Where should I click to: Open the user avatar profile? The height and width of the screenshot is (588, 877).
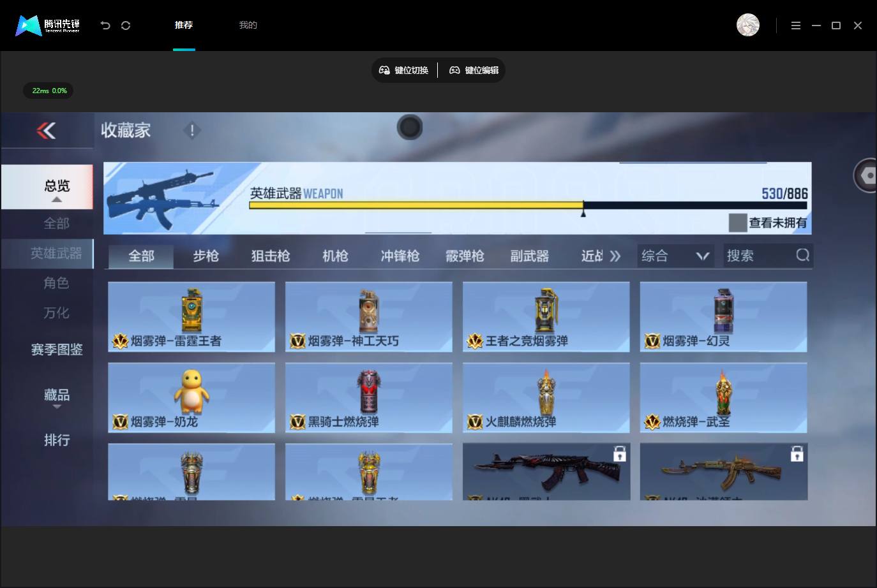click(x=747, y=25)
